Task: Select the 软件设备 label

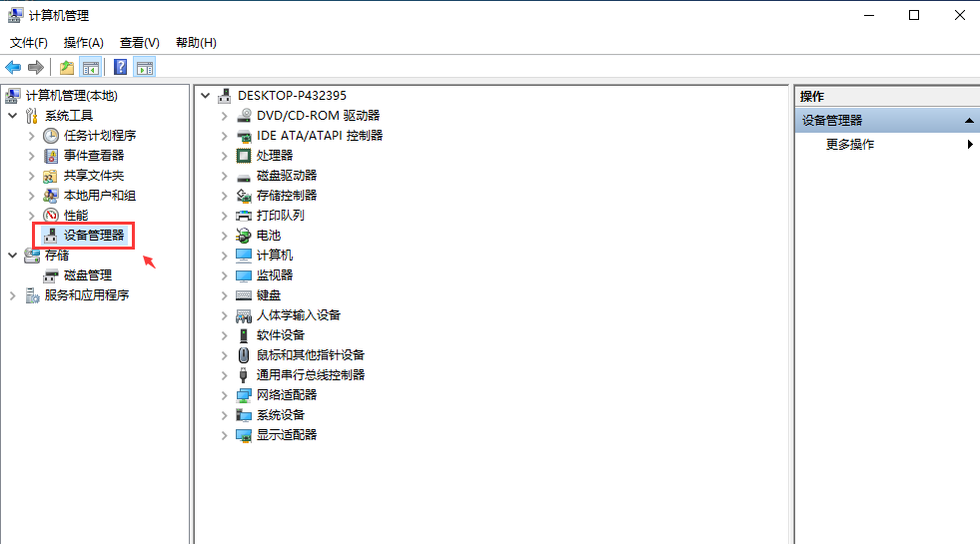Action: (x=280, y=335)
